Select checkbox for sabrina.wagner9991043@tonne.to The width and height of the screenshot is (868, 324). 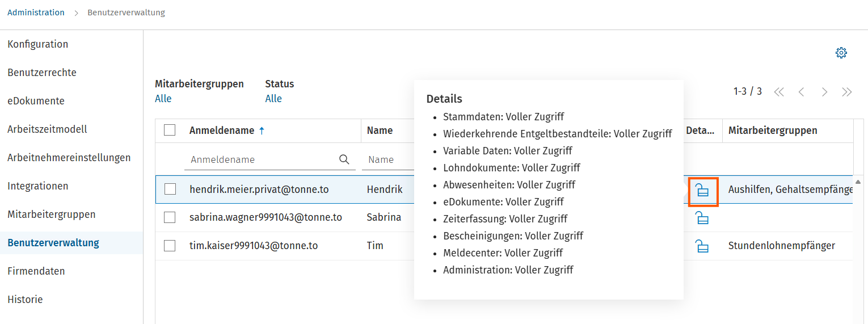tap(170, 217)
